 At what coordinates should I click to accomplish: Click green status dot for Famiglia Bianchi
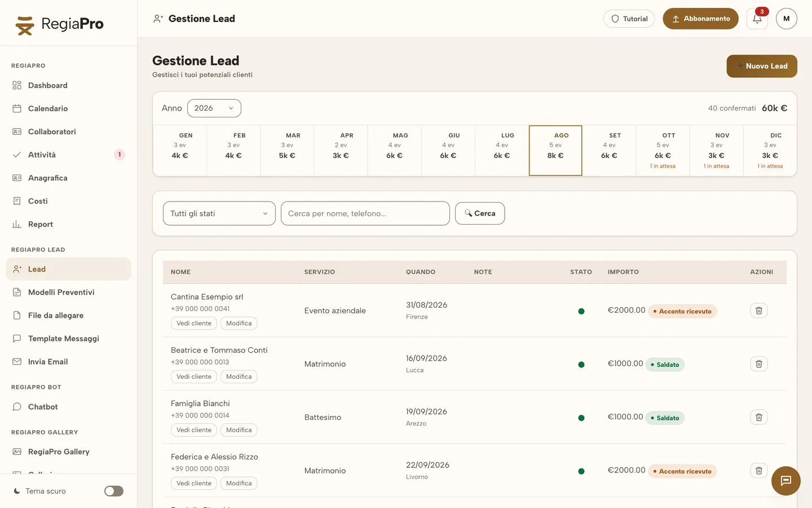click(581, 418)
